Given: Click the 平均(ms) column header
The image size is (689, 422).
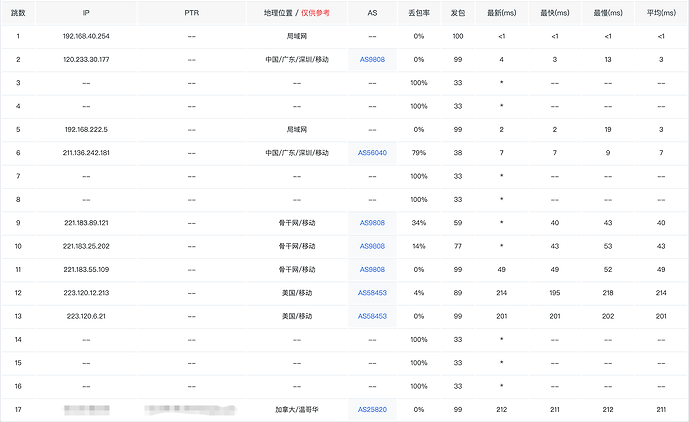Looking at the screenshot, I should pyautogui.click(x=661, y=13).
